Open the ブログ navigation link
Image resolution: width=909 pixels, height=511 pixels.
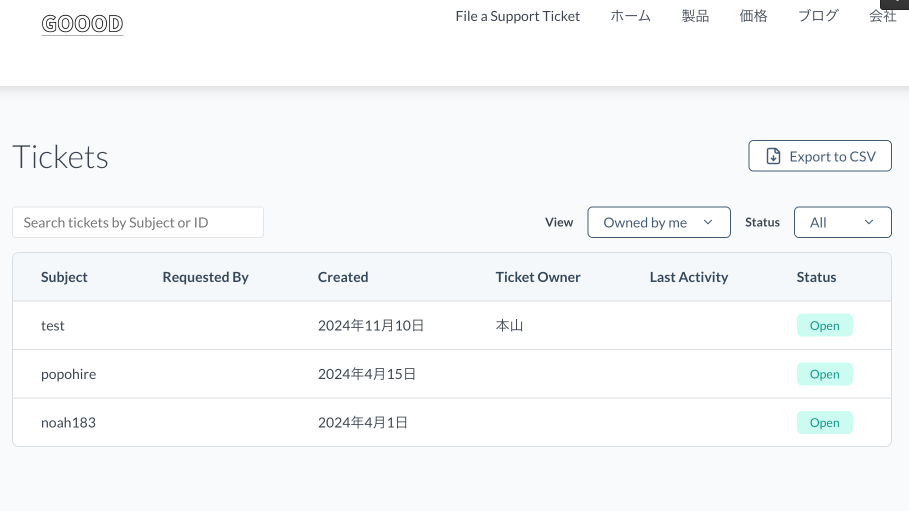tap(818, 16)
